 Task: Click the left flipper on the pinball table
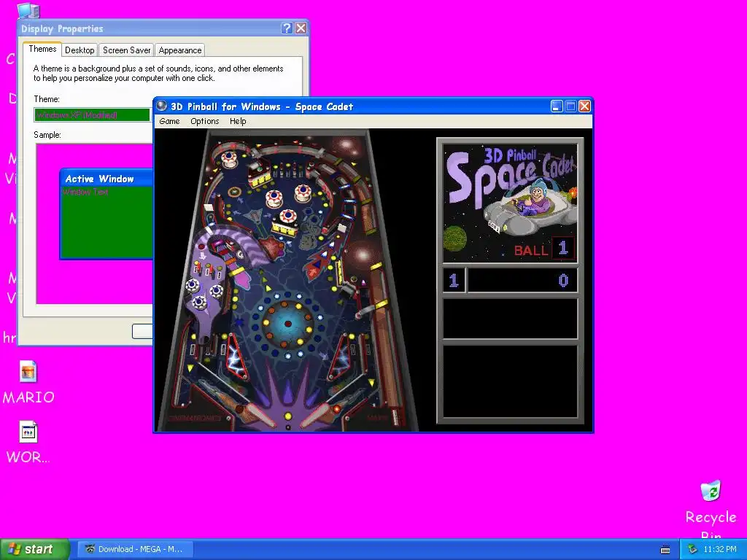261,416
